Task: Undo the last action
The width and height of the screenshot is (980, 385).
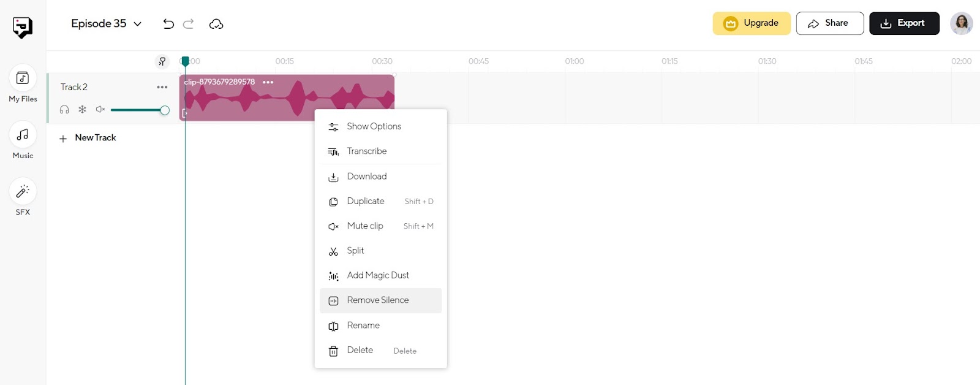Action: tap(168, 24)
